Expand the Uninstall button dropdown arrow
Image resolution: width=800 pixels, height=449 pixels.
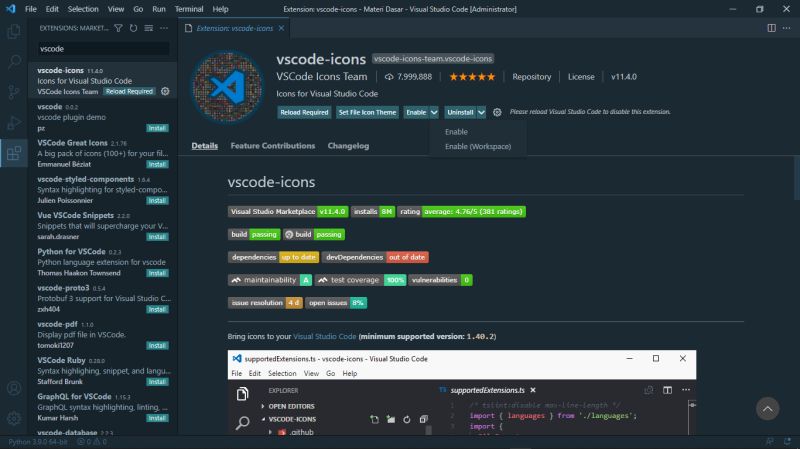click(x=481, y=112)
